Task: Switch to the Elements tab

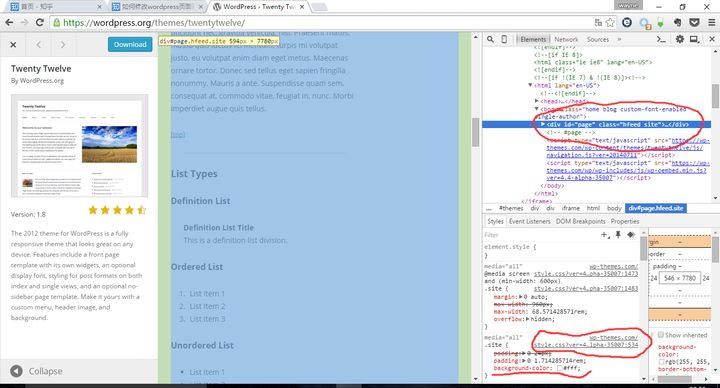Action: (x=533, y=39)
